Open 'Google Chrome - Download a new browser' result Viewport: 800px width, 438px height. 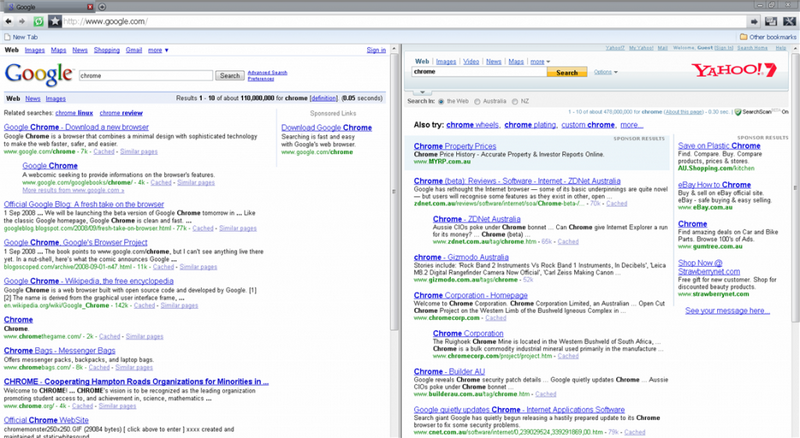click(76, 127)
